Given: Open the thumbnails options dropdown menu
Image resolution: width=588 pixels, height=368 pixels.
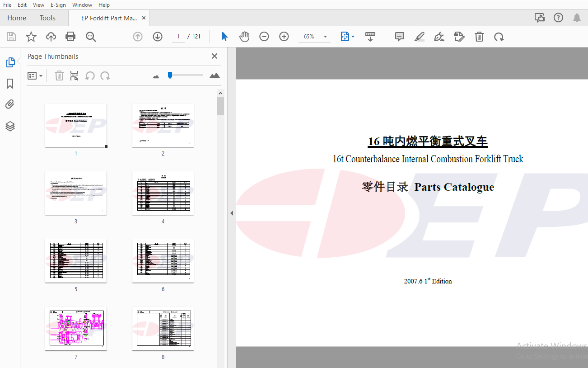Looking at the screenshot, I should pos(35,75).
